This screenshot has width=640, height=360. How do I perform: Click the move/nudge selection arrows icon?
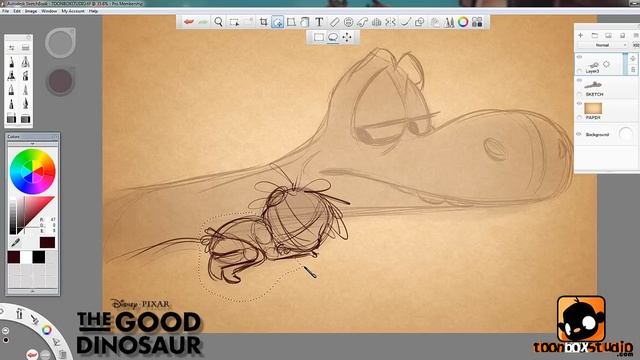click(347, 37)
